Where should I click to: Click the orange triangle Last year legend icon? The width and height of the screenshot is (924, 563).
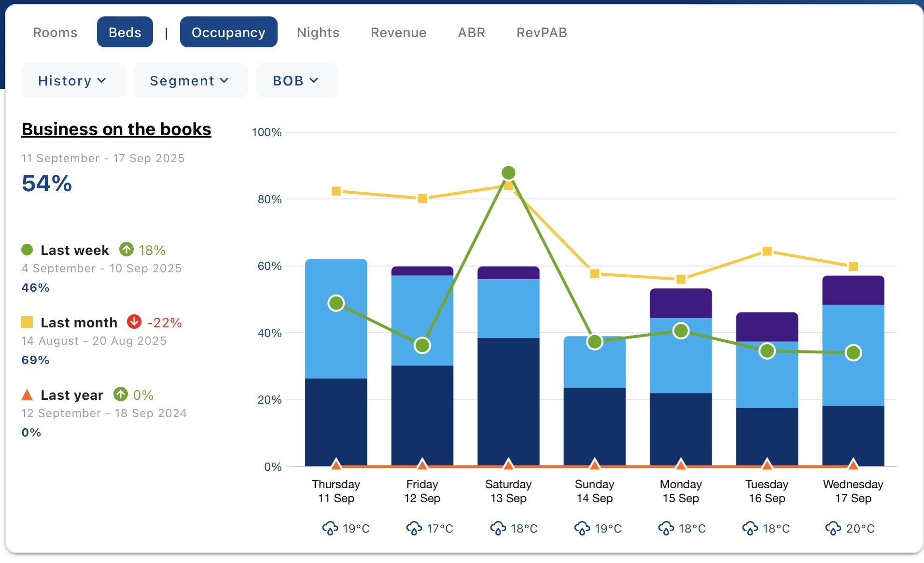(27, 395)
